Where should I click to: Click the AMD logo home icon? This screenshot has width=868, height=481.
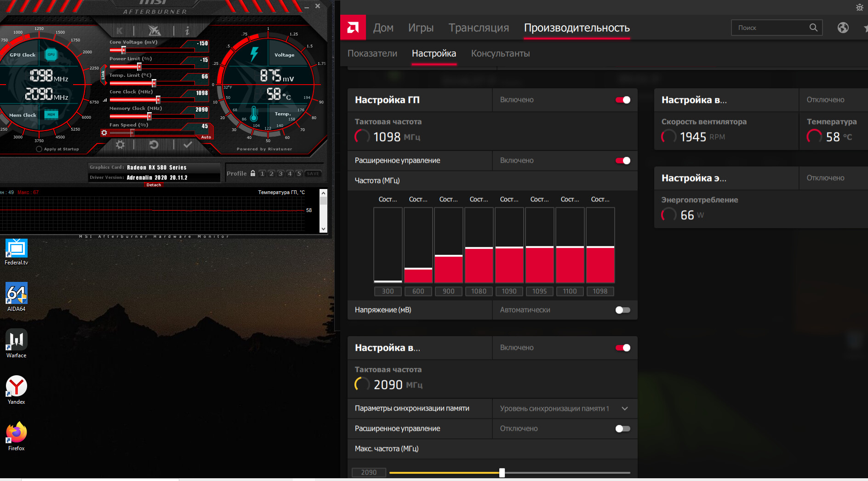(353, 28)
